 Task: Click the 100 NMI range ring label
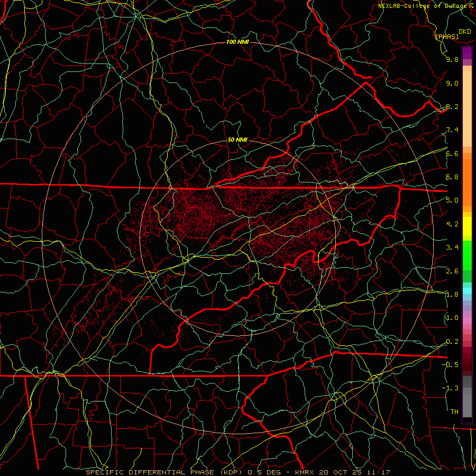coord(237,42)
